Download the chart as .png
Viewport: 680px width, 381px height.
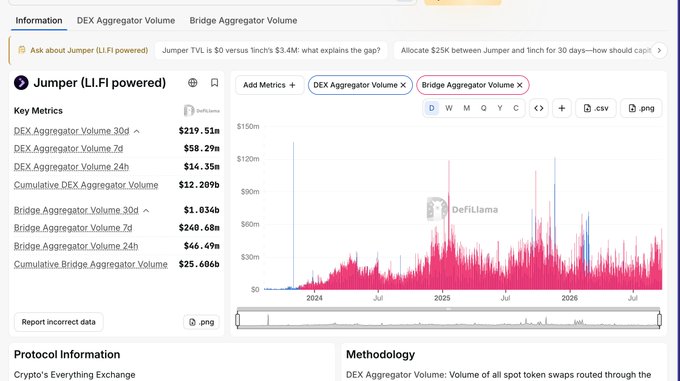(x=641, y=108)
